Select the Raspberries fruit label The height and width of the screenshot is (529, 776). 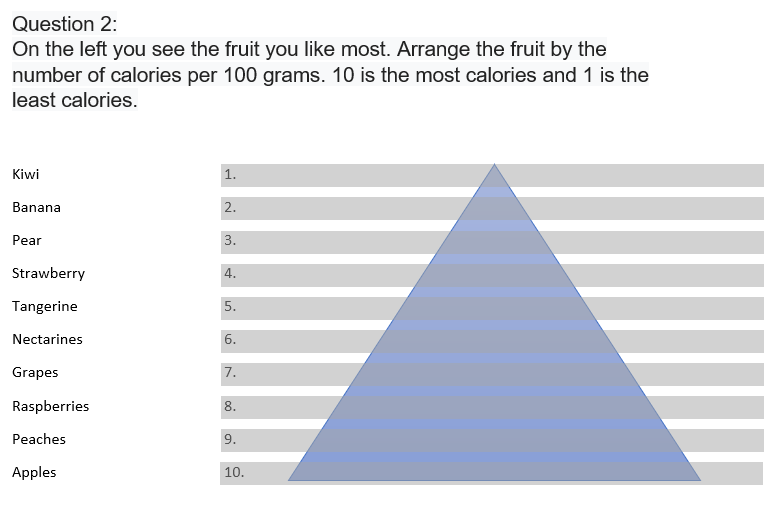51,406
